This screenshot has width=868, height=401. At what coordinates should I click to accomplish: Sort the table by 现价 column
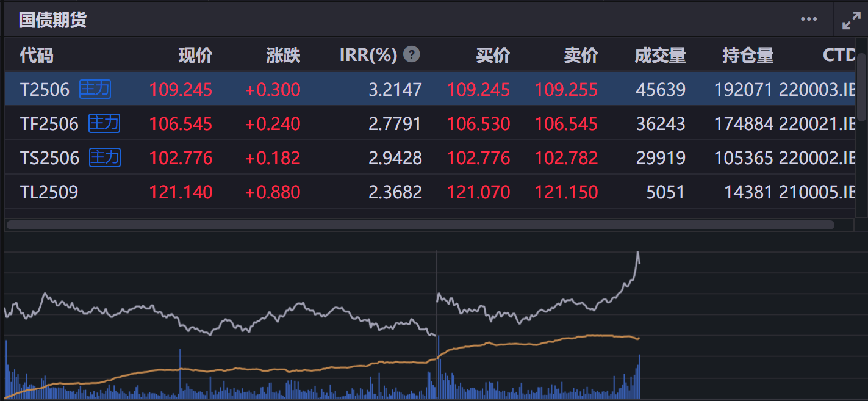click(195, 54)
